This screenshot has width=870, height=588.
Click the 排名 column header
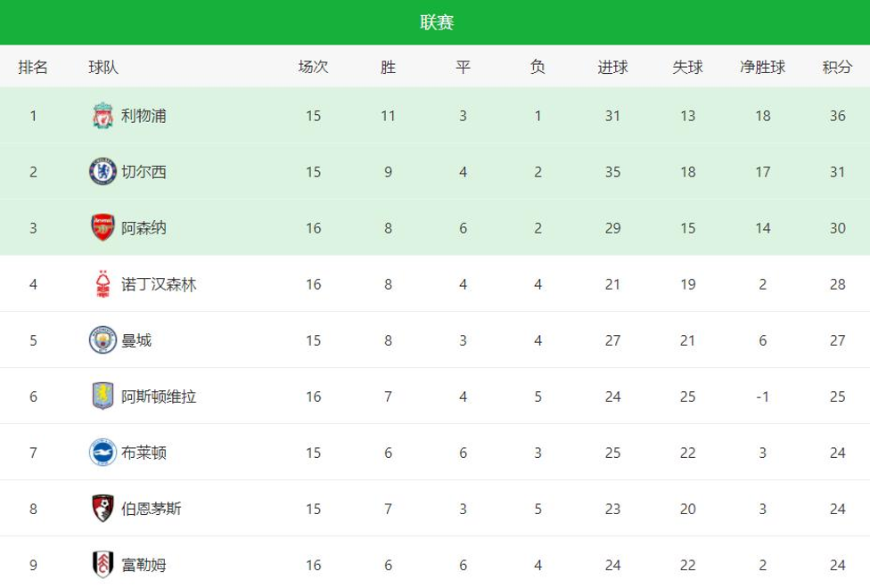coord(33,67)
